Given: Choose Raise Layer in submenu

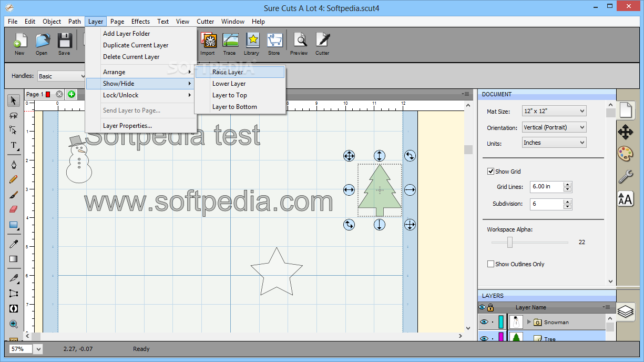Looking at the screenshot, I should [x=240, y=72].
